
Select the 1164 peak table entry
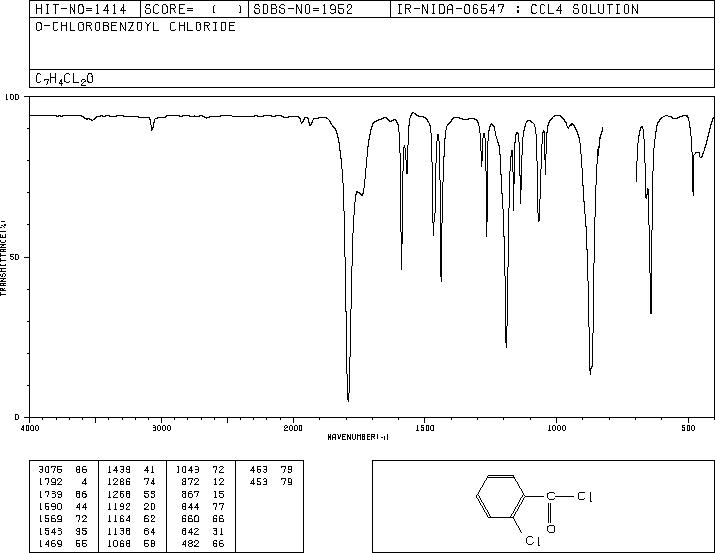tap(119, 519)
